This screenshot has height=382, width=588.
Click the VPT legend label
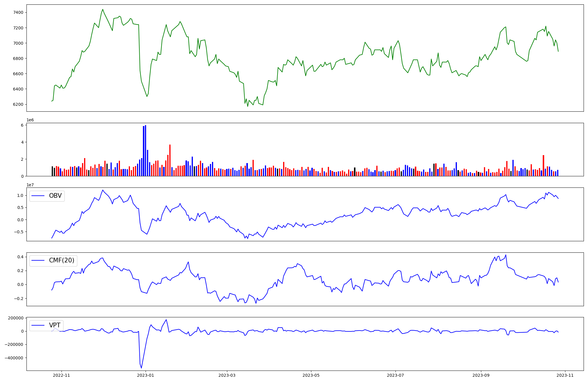coord(55,325)
